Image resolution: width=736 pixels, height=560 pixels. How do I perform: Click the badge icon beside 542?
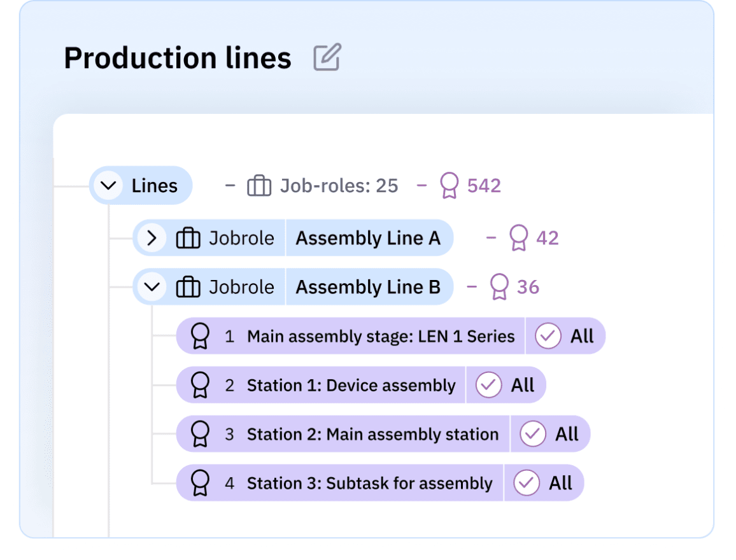[x=449, y=186]
